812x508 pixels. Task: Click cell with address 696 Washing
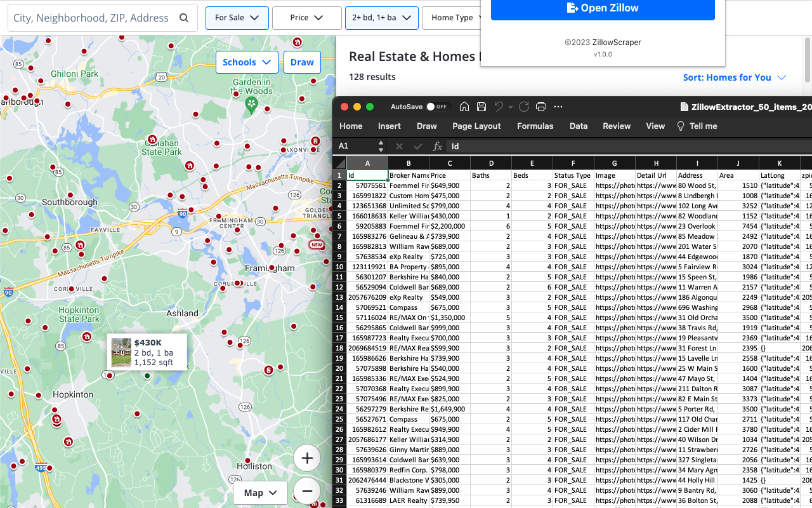pyautogui.click(x=697, y=307)
